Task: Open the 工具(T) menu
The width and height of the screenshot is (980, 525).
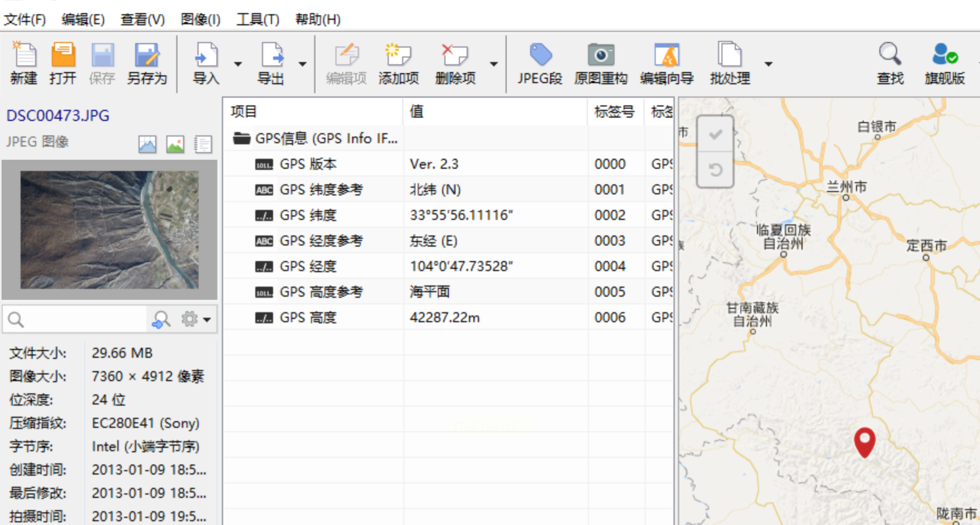Action: coord(258,19)
